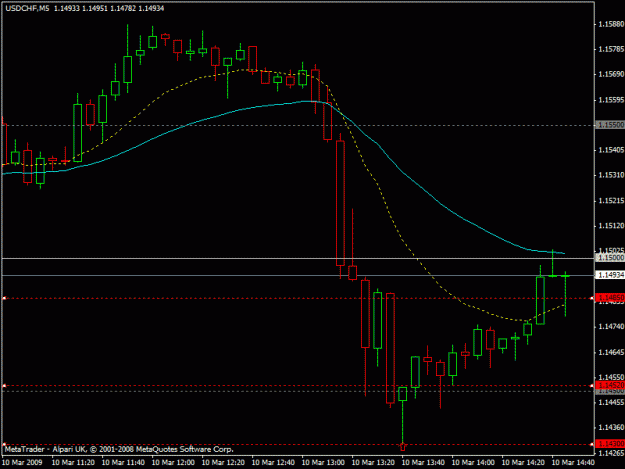Click the 1.15785 price axis label
This screenshot has width=625, height=469.
[x=611, y=49]
